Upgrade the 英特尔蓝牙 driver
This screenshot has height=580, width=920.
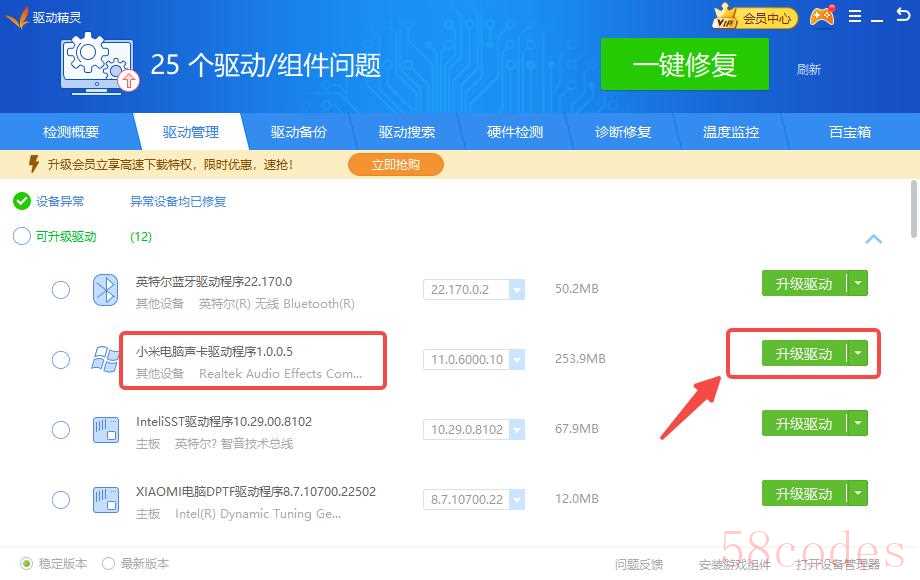click(804, 283)
